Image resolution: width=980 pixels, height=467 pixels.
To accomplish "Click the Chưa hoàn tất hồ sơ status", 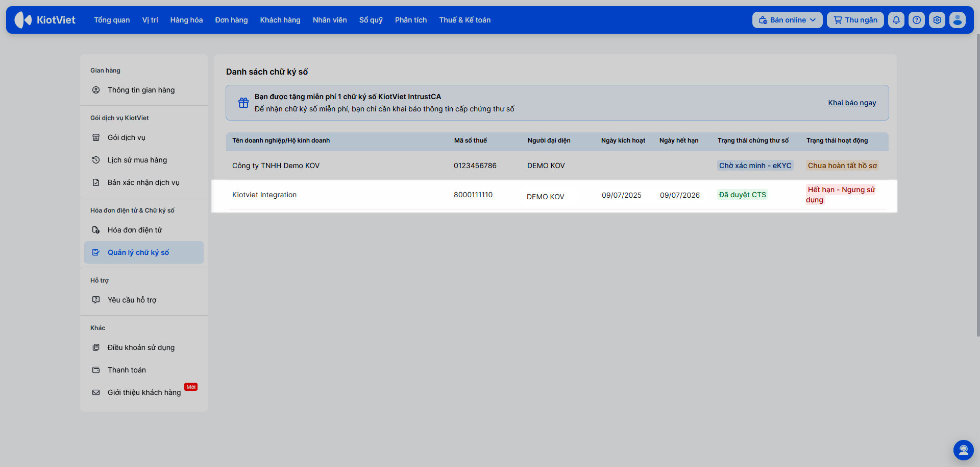I will click(x=842, y=166).
